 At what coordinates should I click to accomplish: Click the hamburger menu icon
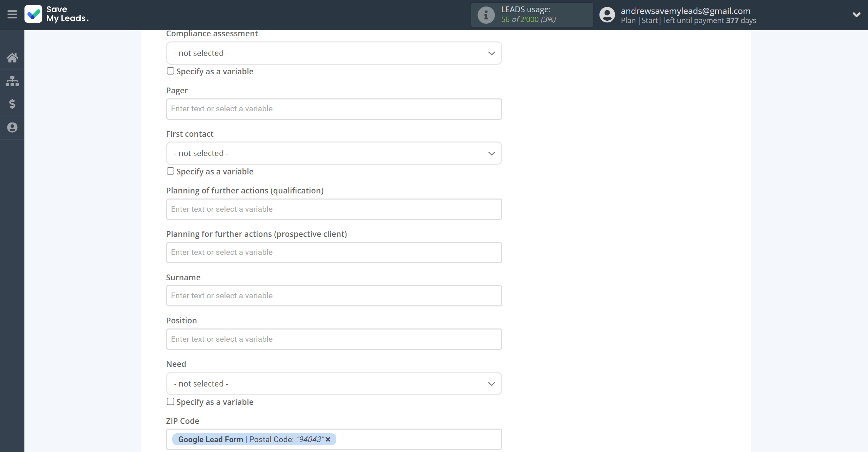click(x=12, y=14)
